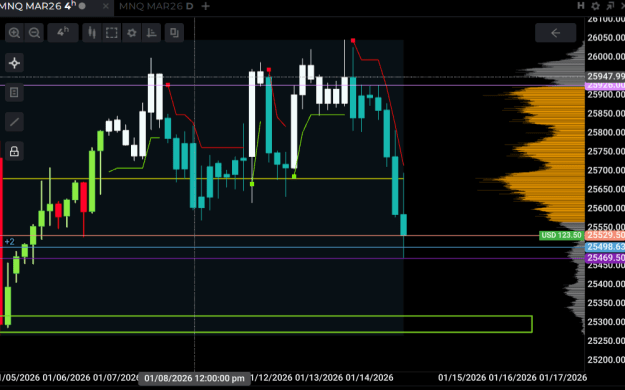
Task: Click the 01/16/2026 date on time axis
Action: pos(512,377)
